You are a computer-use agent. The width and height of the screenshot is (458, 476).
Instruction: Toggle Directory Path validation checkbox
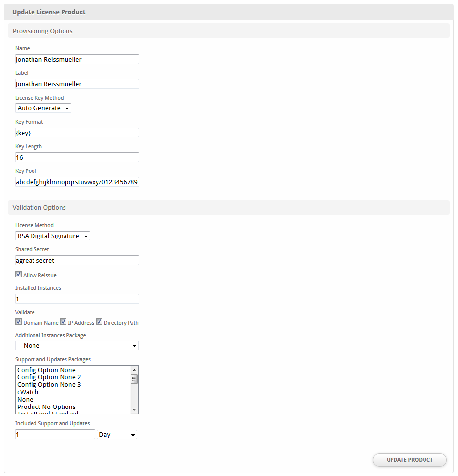tap(99, 322)
